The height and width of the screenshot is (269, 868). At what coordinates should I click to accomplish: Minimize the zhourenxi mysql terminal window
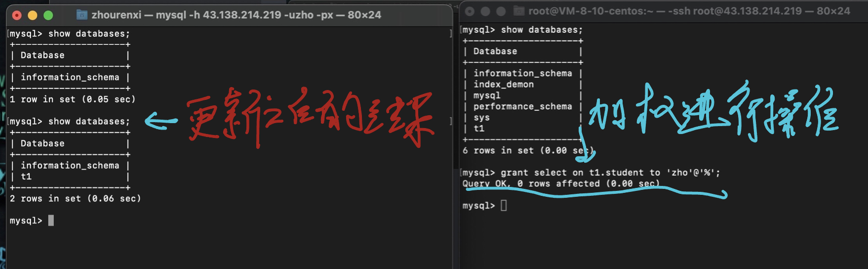tap(33, 15)
